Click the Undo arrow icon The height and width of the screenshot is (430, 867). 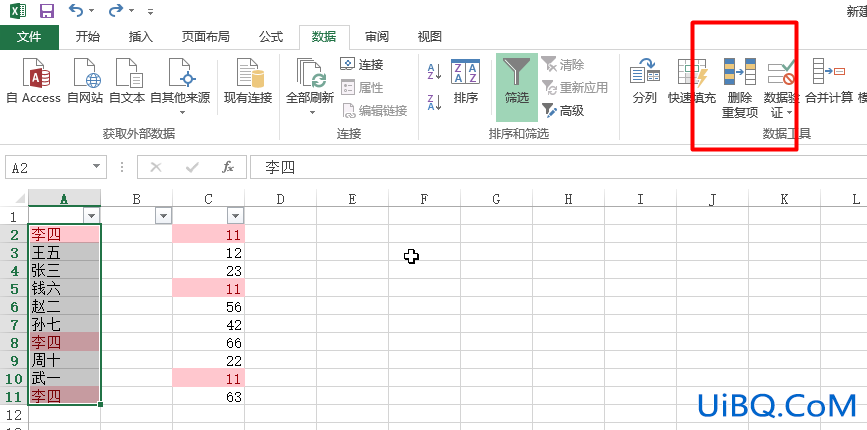click(76, 11)
